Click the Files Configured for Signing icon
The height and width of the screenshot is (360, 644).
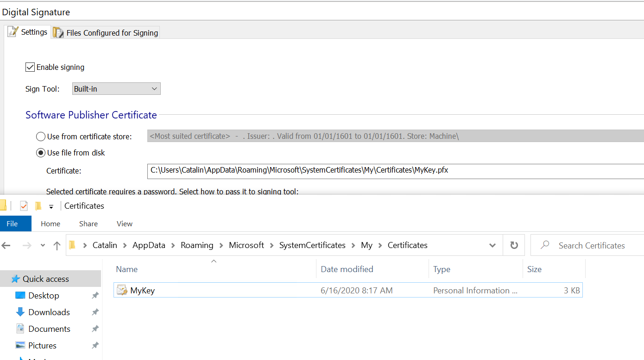58,32
